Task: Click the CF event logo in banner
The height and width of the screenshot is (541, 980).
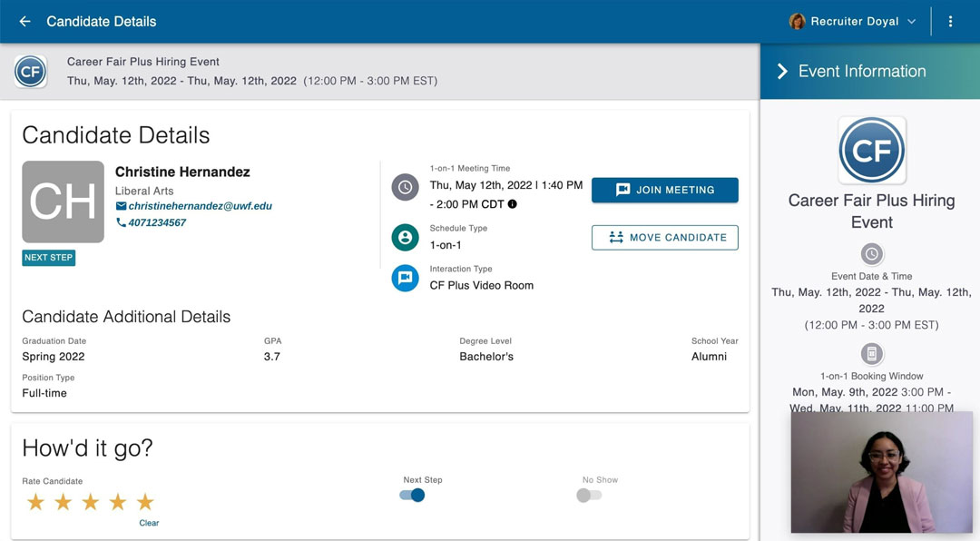Action: pyautogui.click(x=30, y=72)
